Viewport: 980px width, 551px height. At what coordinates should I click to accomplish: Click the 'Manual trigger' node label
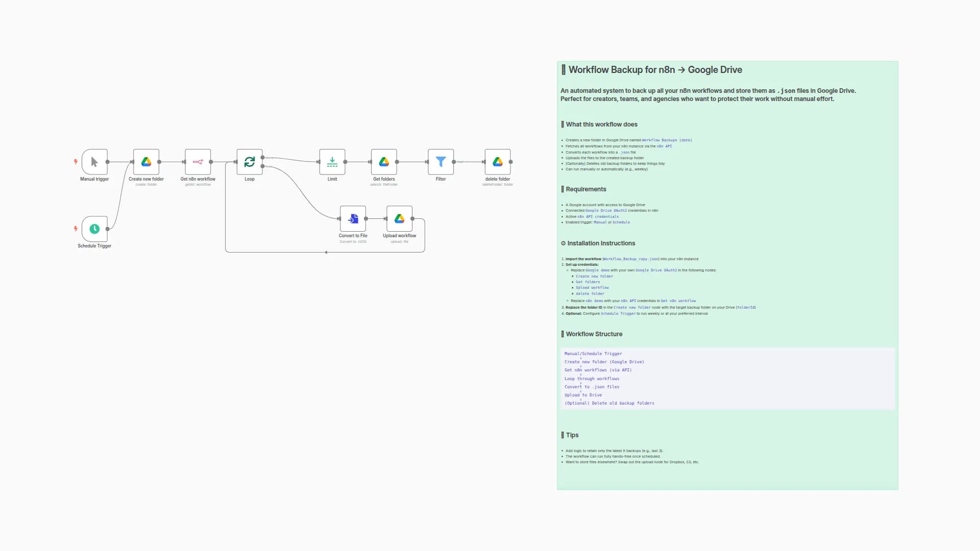94,179
